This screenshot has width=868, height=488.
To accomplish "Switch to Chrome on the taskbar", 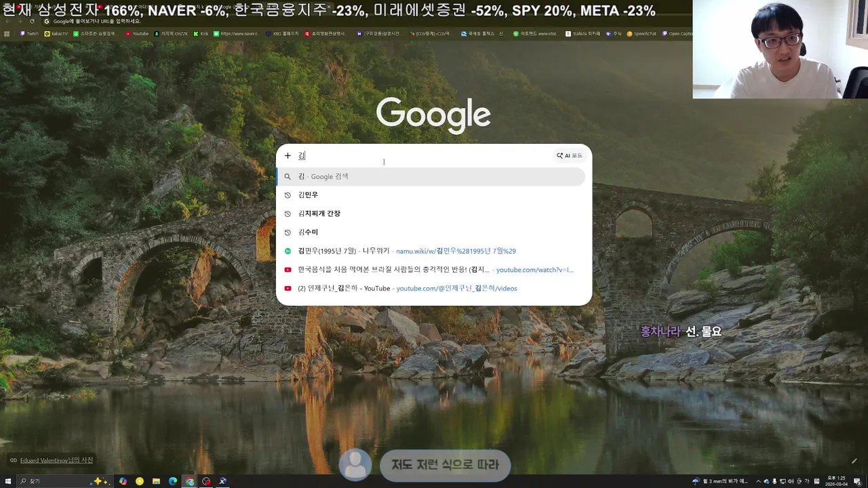I will tap(190, 481).
